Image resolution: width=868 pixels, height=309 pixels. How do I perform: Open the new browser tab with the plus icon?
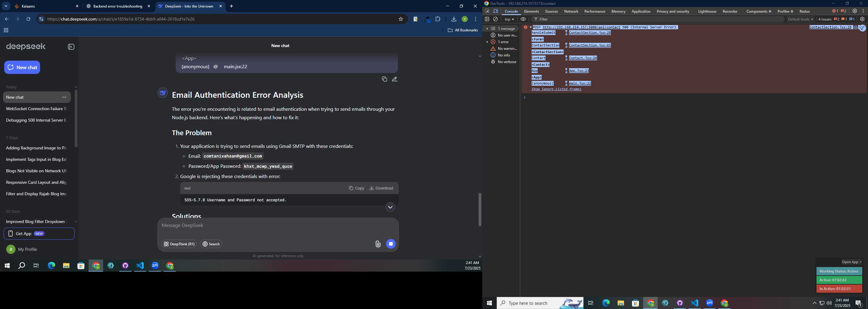pos(231,6)
